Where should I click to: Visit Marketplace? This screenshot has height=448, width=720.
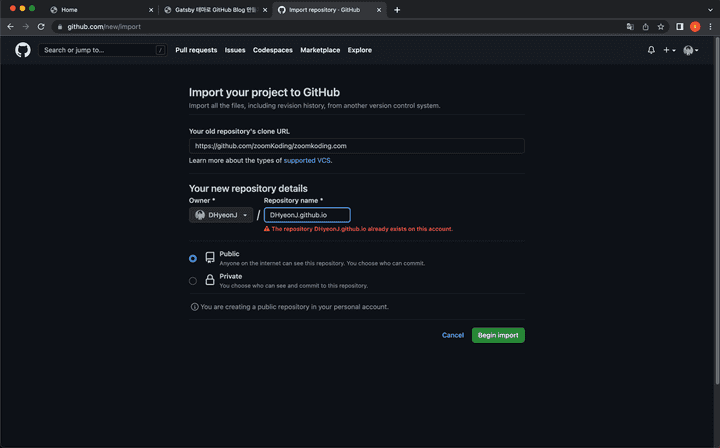[320, 50]
